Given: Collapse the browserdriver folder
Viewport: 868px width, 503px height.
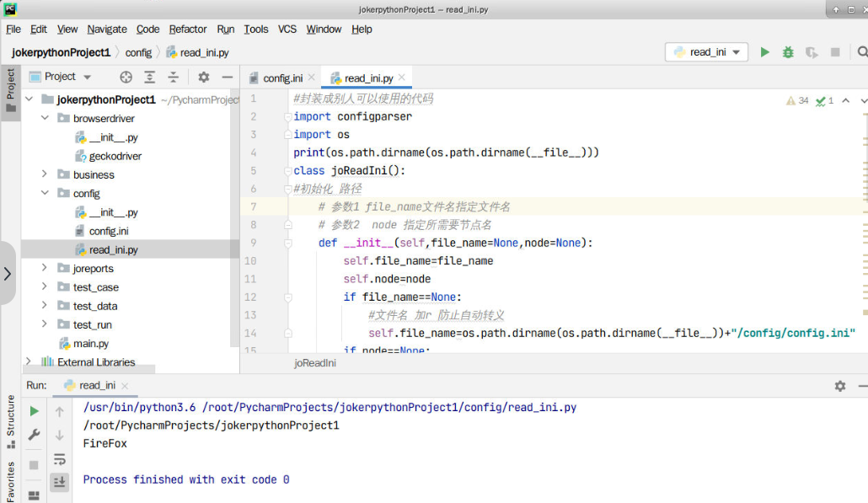Looking at the screenshot, I should click(45, 118).
